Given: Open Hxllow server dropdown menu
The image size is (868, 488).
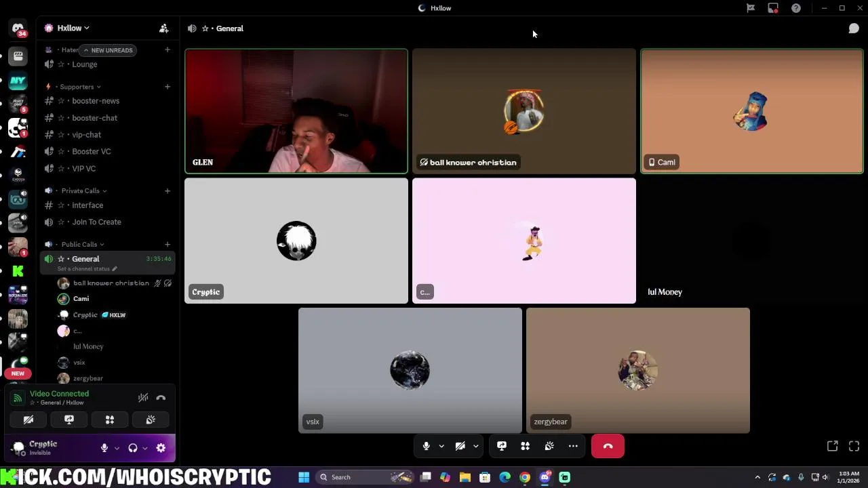Looking at the screenshot, I should click(x=73, y=28).
